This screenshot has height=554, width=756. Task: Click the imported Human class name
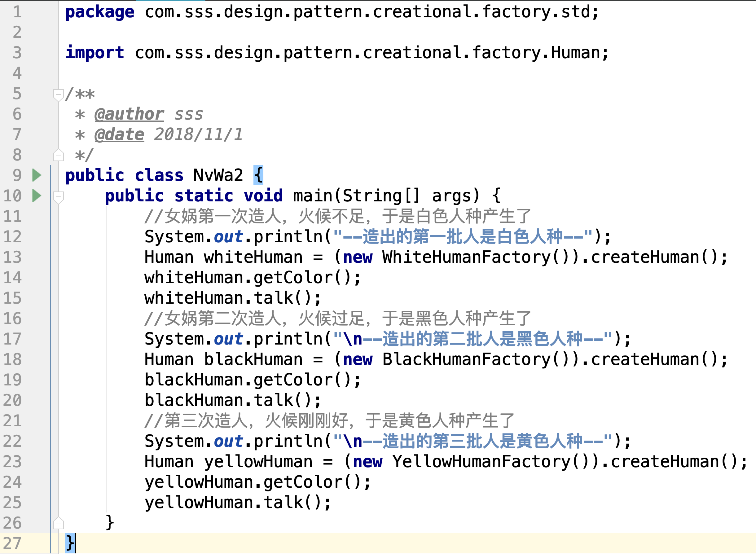pos(575,53)
